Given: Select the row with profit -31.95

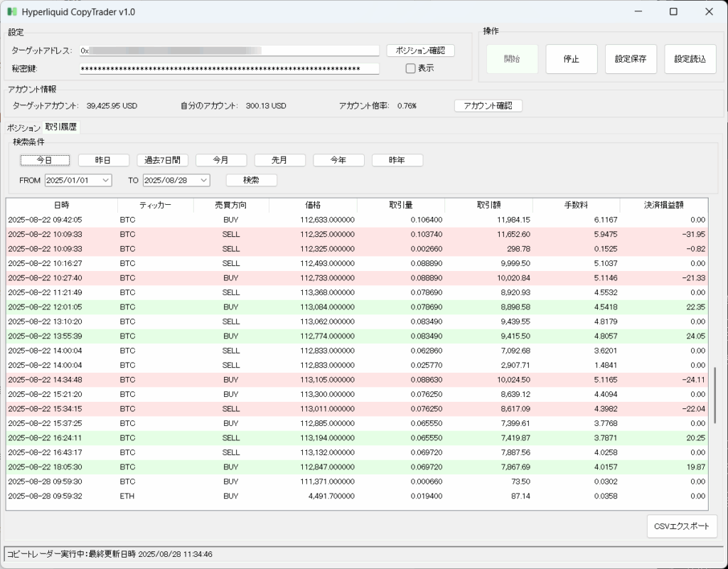Looking at the screenshot, I should [357, 235].
